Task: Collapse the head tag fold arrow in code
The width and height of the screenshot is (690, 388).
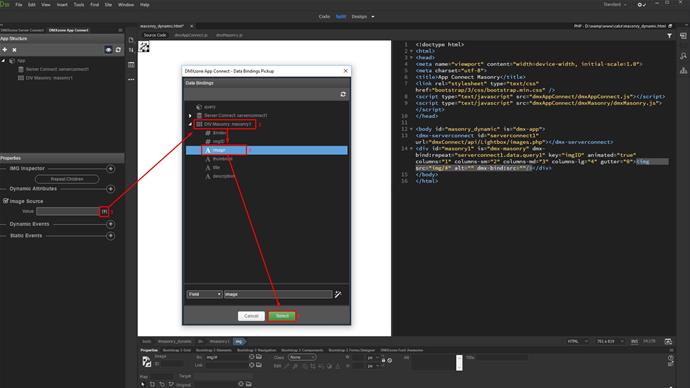Action: click(x=411, y=58)
